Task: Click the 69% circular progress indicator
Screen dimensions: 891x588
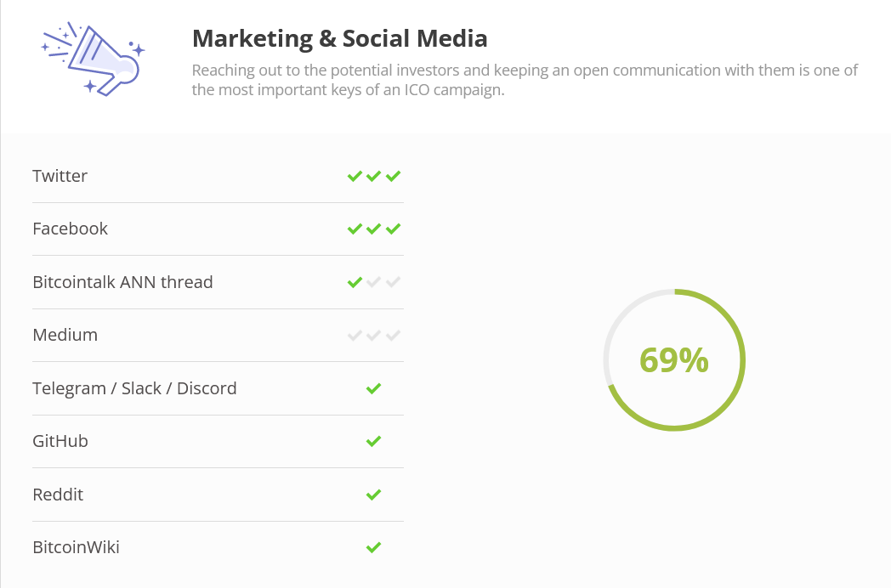Action: click(674, 360)
